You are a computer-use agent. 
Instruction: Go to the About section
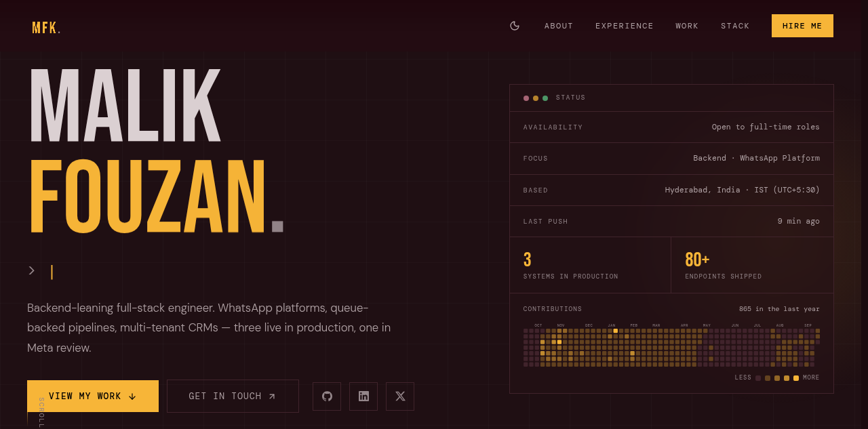click(x=559, y=26)
